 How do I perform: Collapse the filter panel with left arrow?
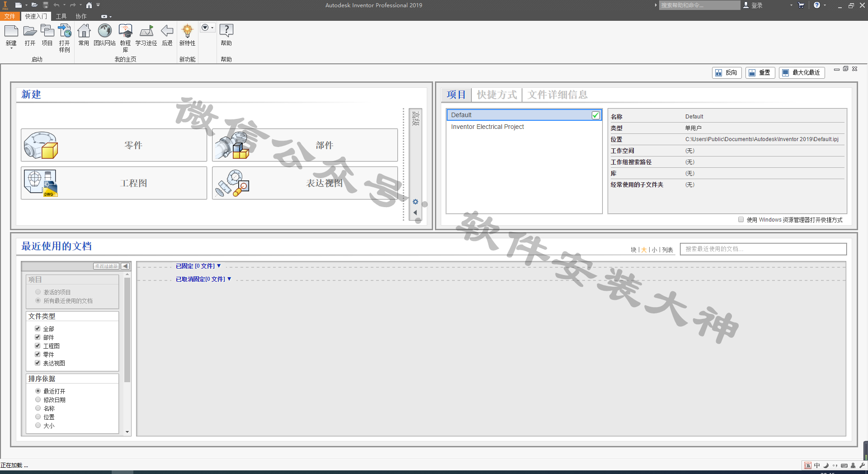coord(125,266)
